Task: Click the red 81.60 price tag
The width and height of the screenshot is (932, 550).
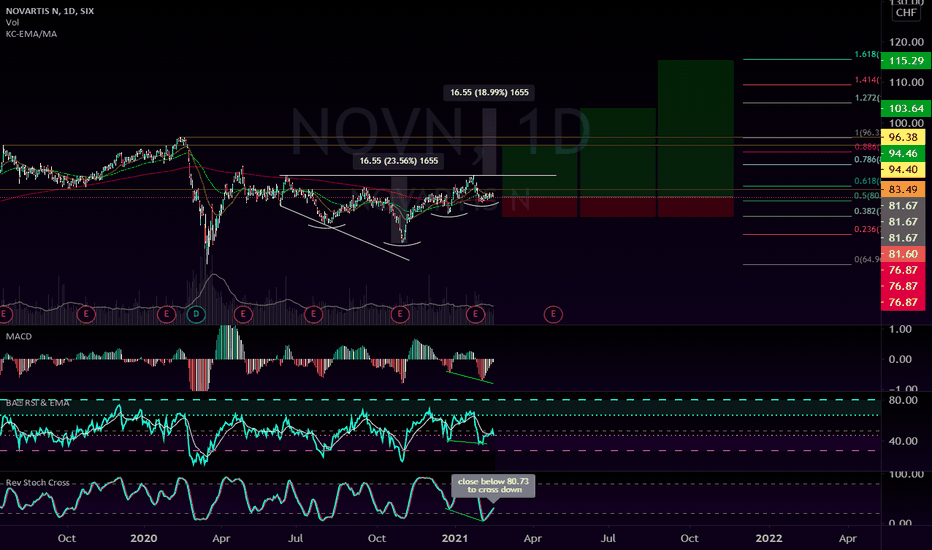Action: [903, 254]
